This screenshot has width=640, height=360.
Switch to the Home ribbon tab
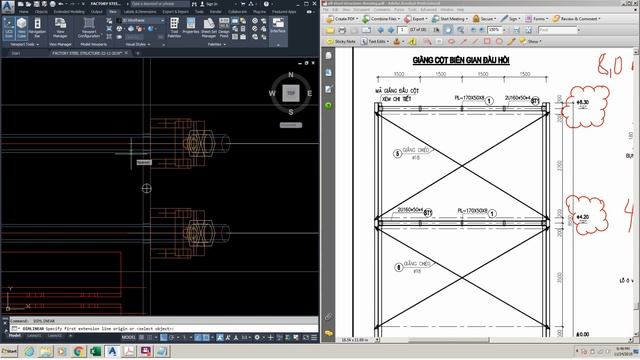(x=24, y=12)
